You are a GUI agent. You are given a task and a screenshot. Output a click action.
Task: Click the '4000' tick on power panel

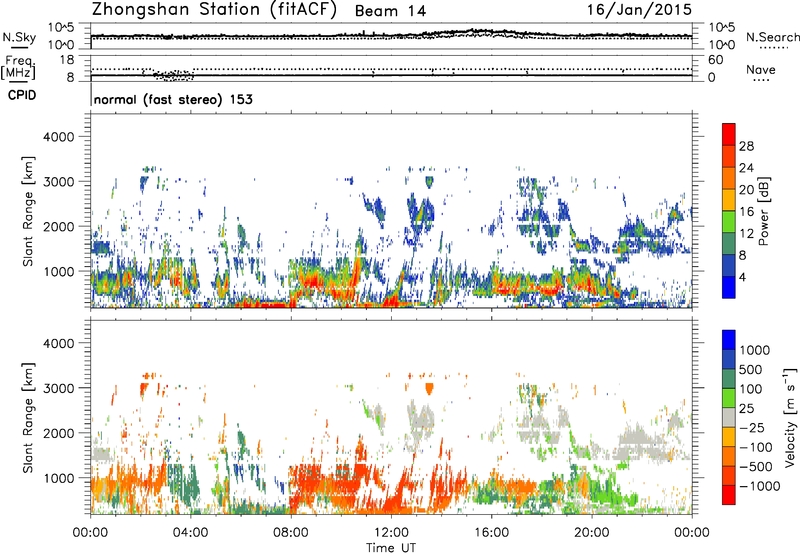(x=59, y=137)
